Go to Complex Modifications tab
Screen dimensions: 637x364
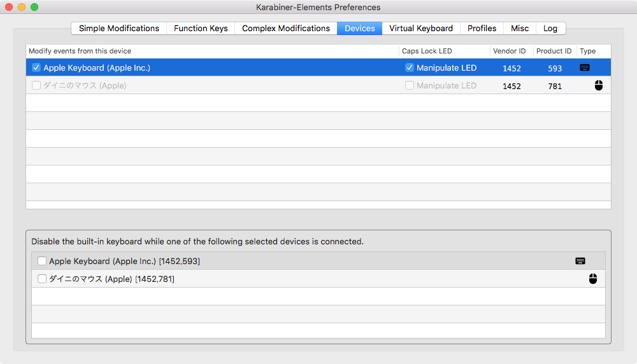pyautogui.click(x=286, y=28)
